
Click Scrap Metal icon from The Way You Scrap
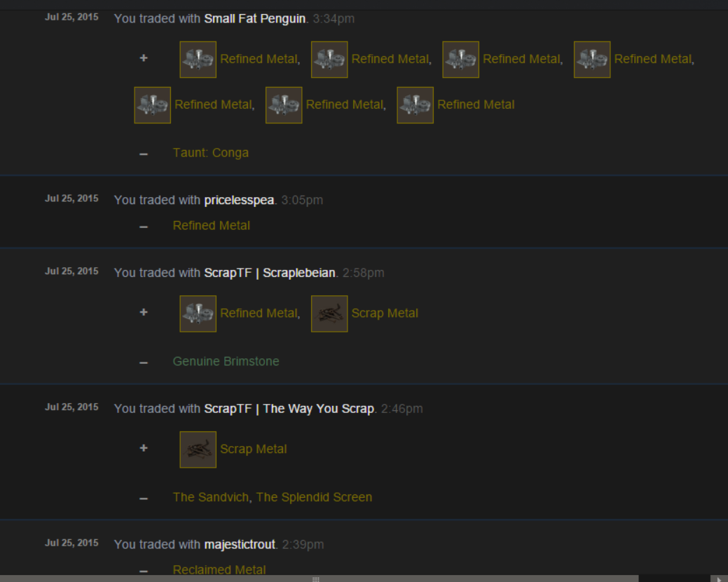[198, 449]
